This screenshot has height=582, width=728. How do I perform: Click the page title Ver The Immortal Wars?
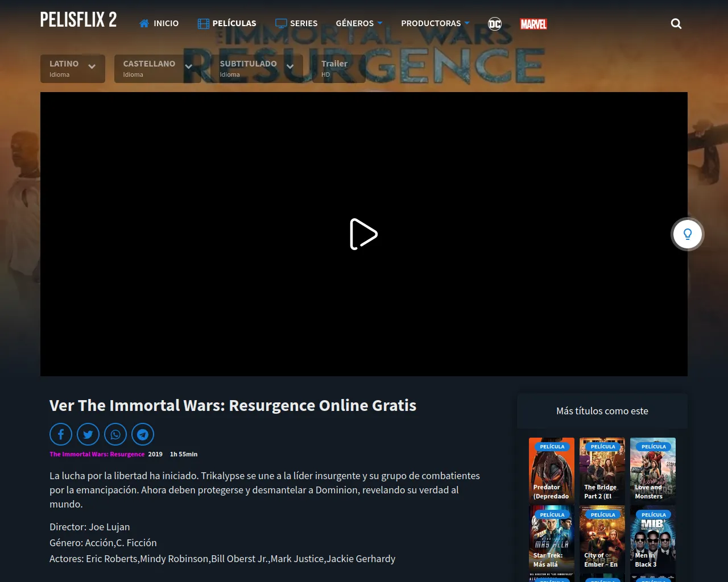pyautogui.click(x=233, y=405)
